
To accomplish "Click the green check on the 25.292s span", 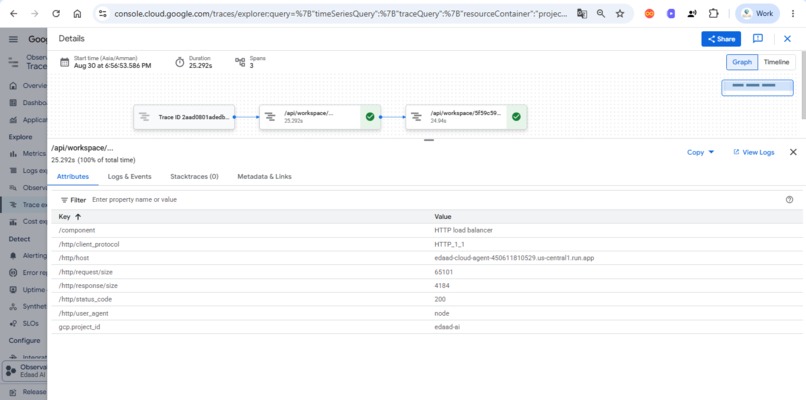I will point(370,117).
